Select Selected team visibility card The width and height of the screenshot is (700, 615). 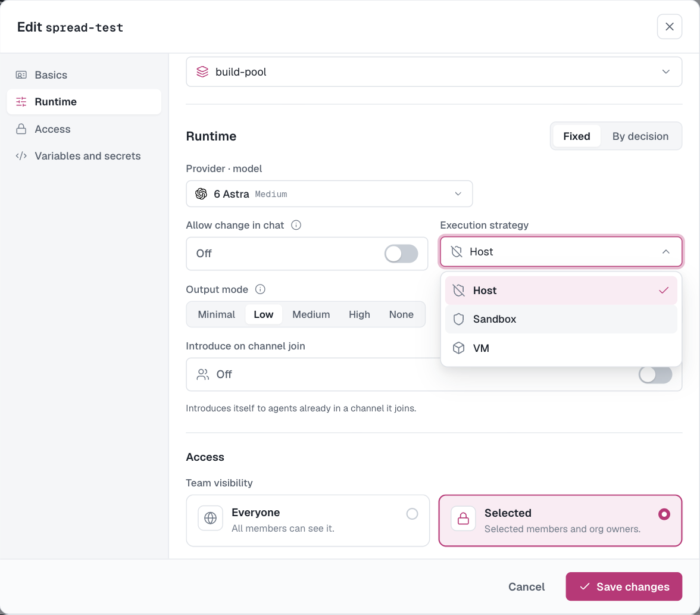[560, 520]
